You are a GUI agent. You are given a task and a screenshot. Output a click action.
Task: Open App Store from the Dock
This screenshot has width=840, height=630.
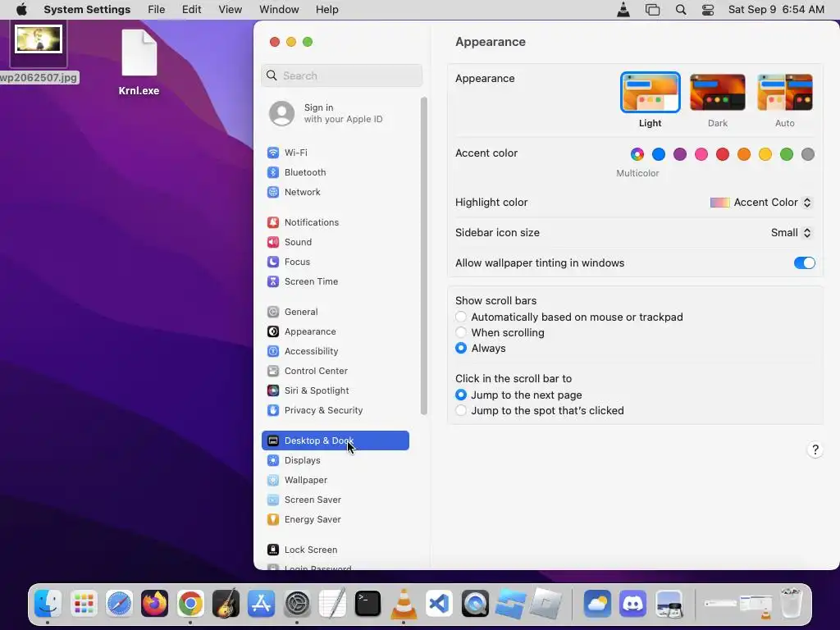click(x=261, y=604)
